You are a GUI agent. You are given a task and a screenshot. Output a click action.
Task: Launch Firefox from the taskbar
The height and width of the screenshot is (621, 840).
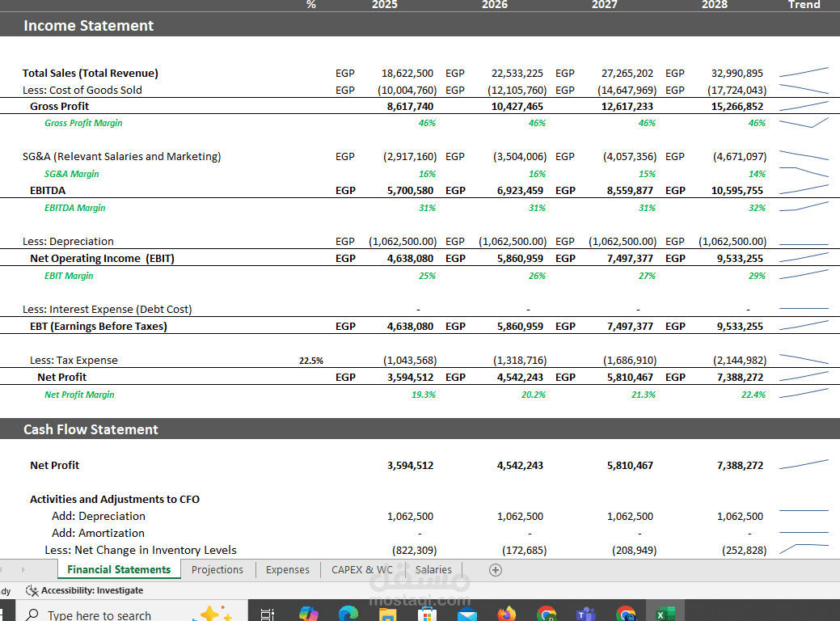(506, 614)
